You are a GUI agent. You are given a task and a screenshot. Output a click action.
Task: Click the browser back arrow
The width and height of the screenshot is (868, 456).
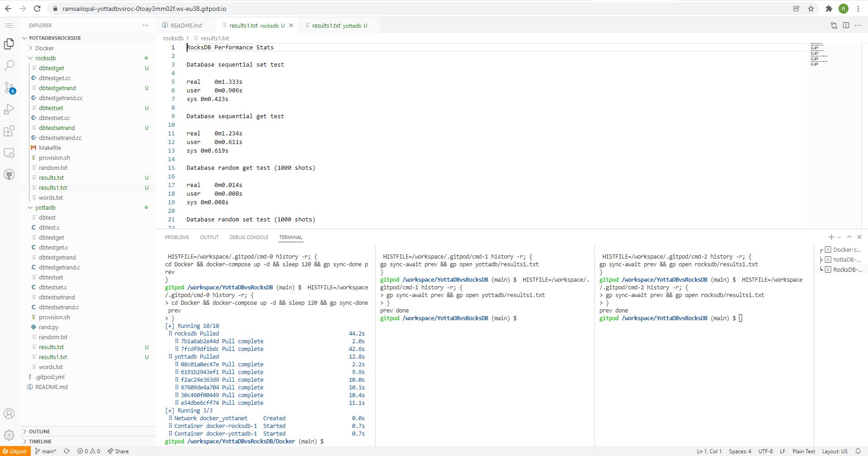point(8,9)
